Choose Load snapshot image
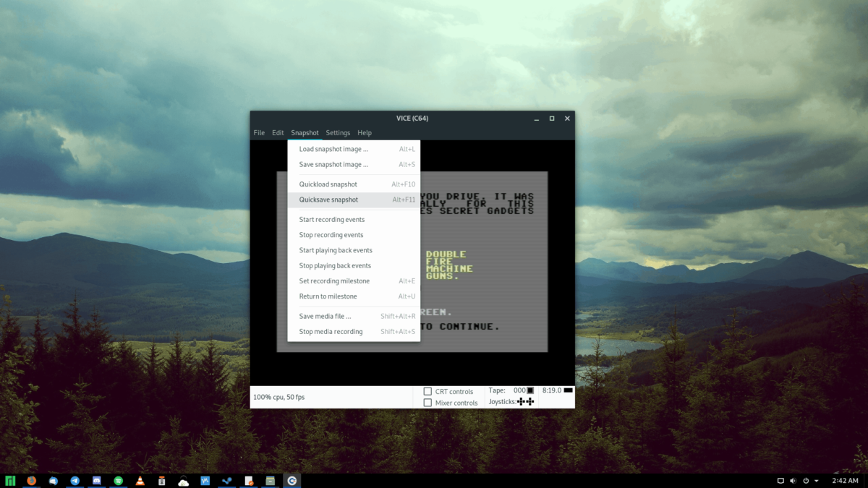Screen dimensions: 868x488 tap(354, 149)
